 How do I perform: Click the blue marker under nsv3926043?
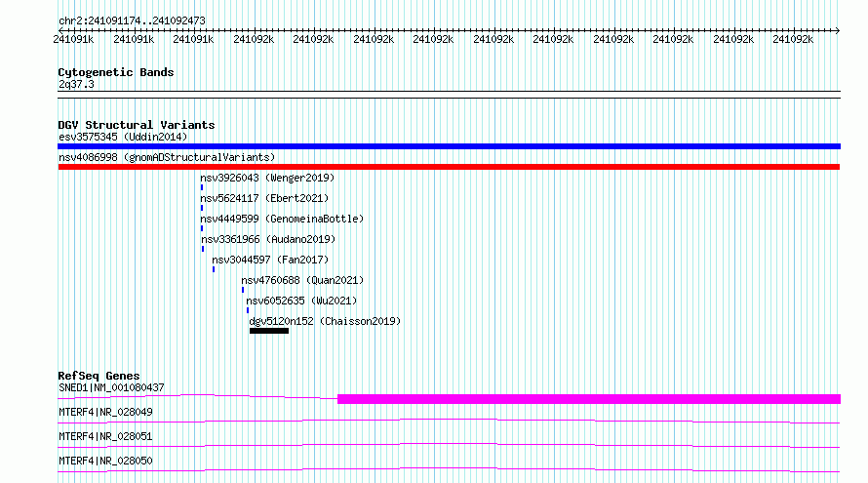pyautogui.click(x=202, y=187)
